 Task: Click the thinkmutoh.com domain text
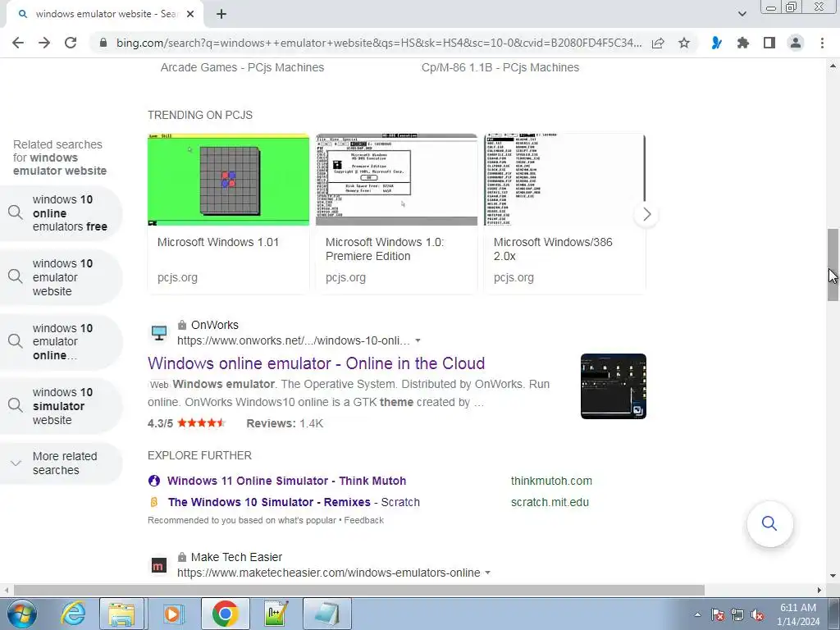[551, 481]
